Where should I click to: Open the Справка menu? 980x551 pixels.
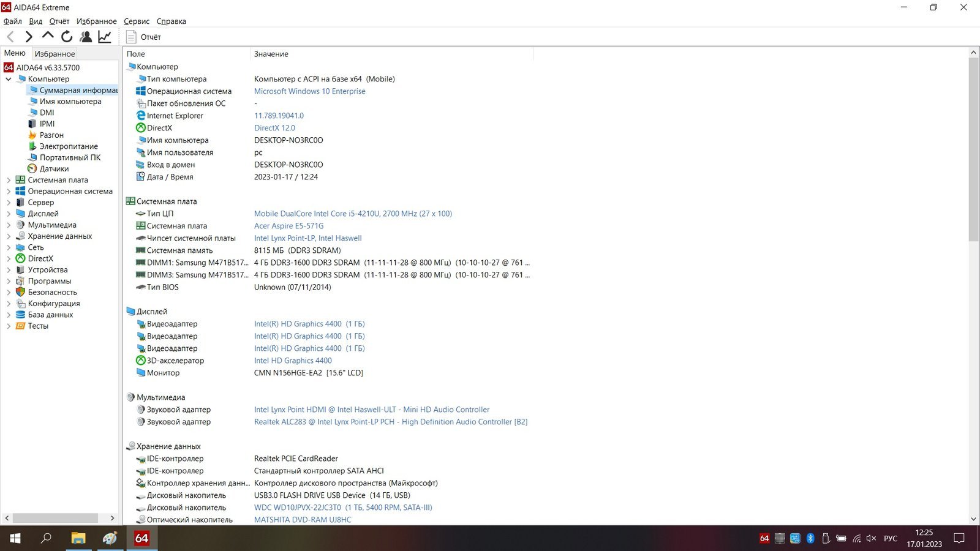click(x=171, y=21)
